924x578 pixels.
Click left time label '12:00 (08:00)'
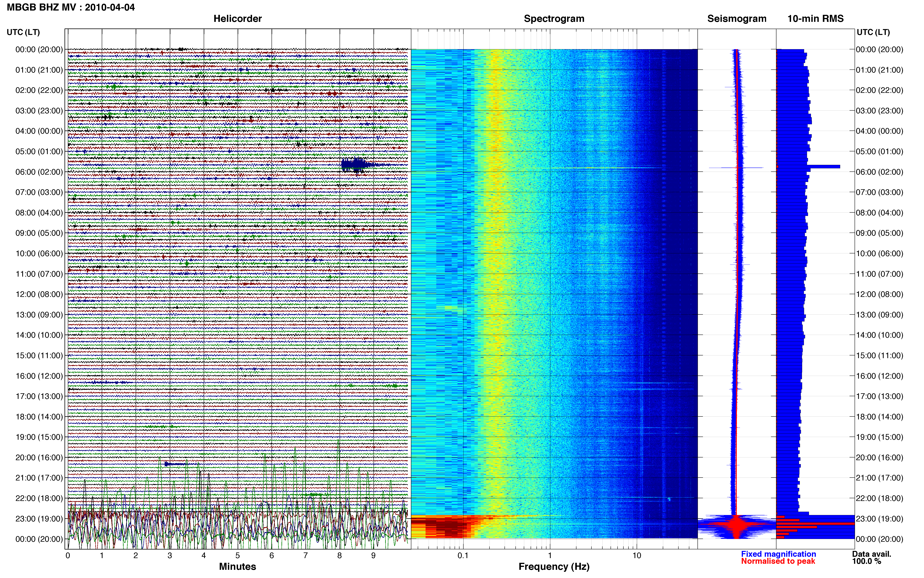39,294
